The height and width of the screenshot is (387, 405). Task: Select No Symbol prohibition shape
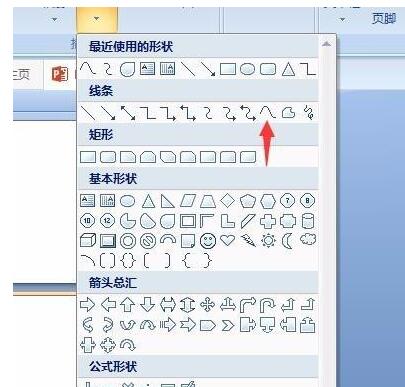148,241
